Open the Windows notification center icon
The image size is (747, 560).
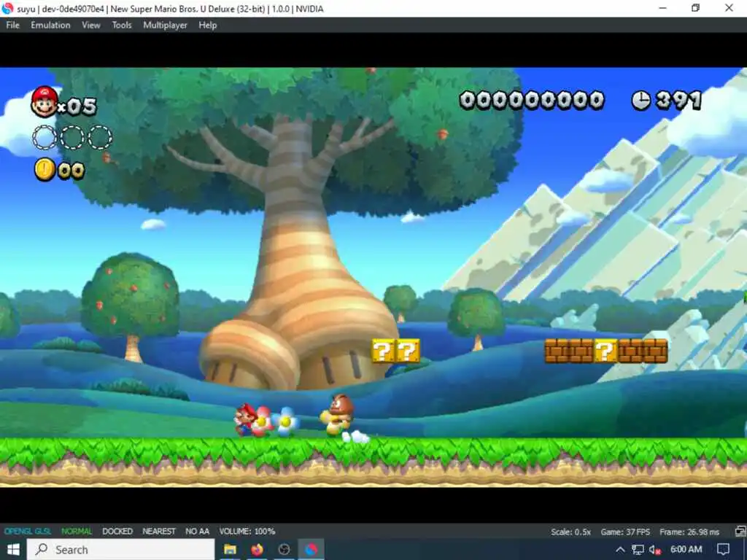(724, 550)
